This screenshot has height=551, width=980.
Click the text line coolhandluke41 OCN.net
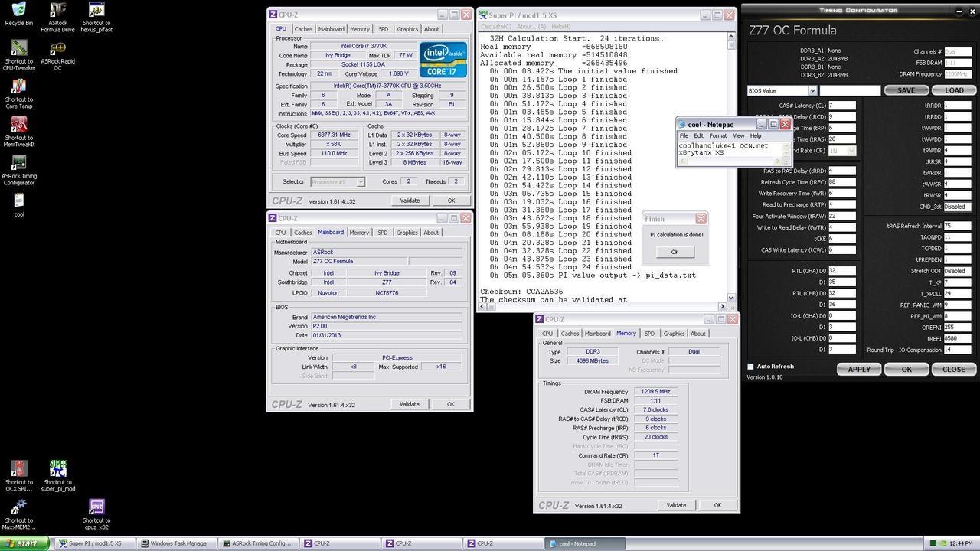point(723,145)
